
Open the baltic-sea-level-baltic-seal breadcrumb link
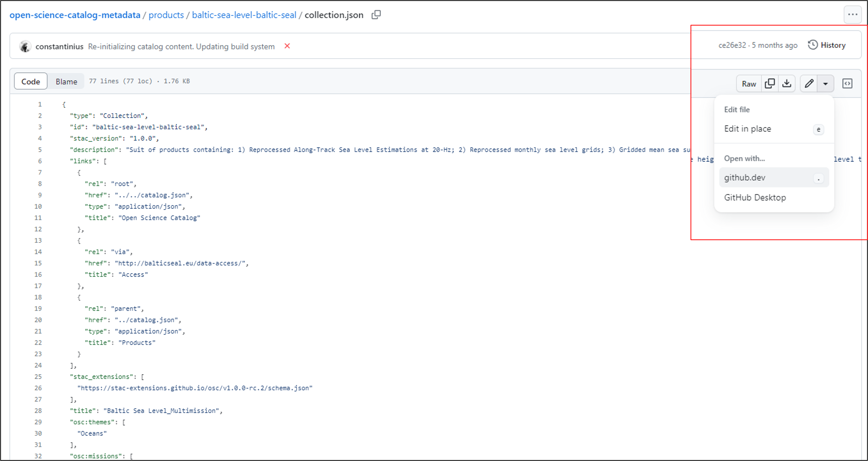click(244, 14)
